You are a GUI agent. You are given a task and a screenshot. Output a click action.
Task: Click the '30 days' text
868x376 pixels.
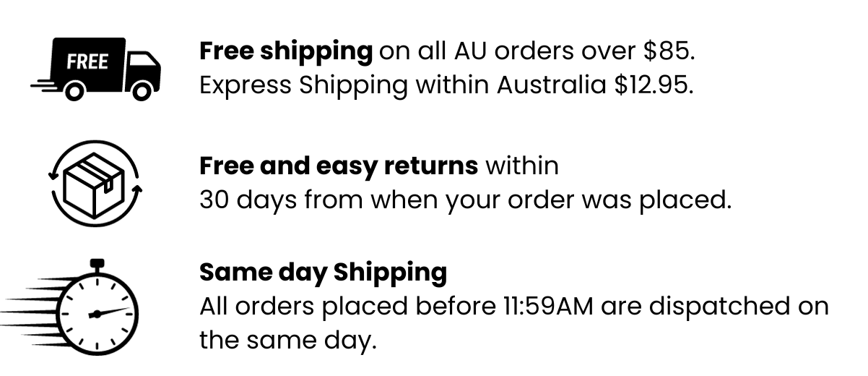248,200
